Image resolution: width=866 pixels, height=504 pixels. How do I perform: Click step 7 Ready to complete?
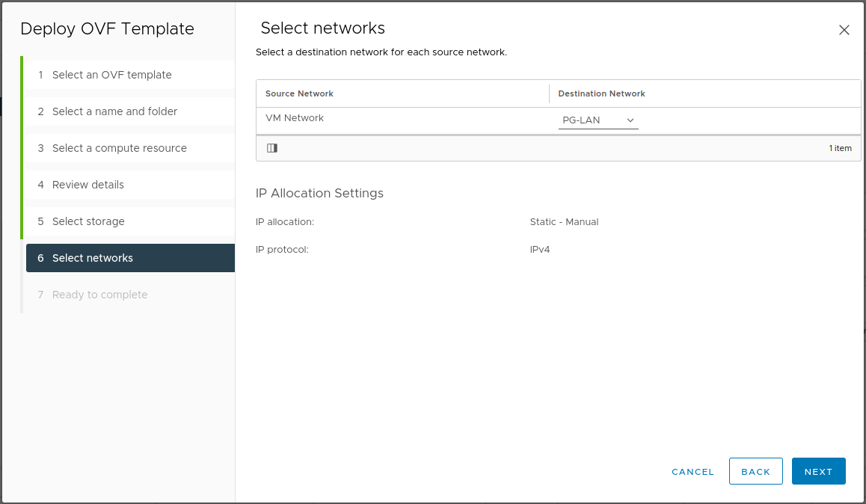[x=99, y=295]
